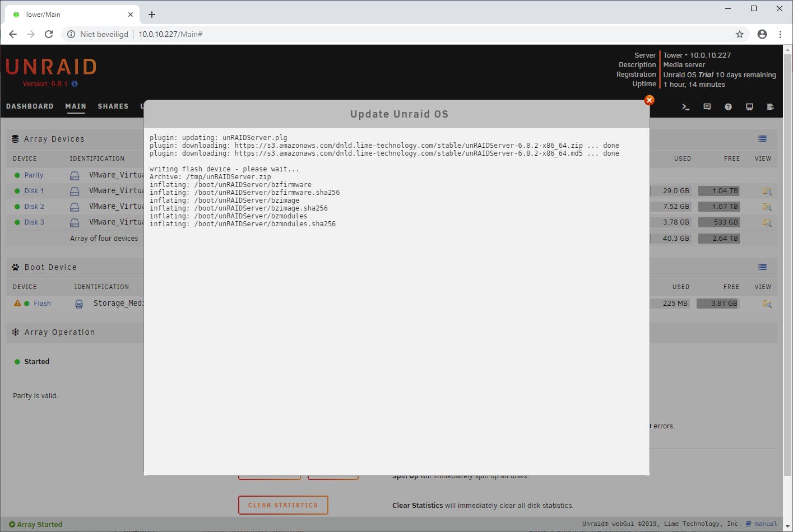Screen dimensions: 793x532
Task: Click the Disk 2 green status dot
Action: point(17,207)
